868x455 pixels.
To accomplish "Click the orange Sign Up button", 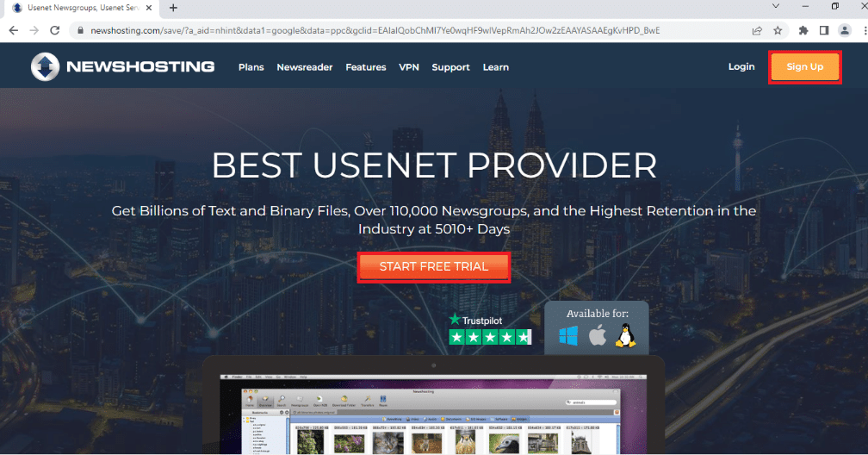I will 805,67.
